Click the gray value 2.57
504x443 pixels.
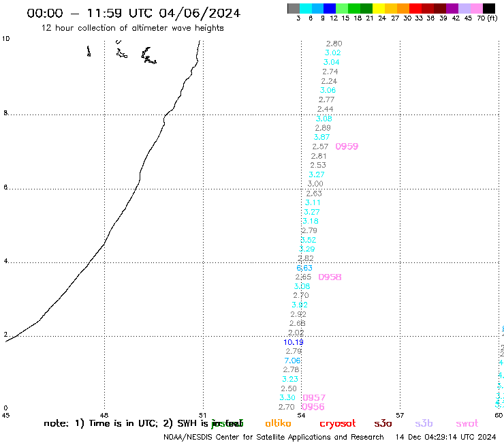coord(320,147)
